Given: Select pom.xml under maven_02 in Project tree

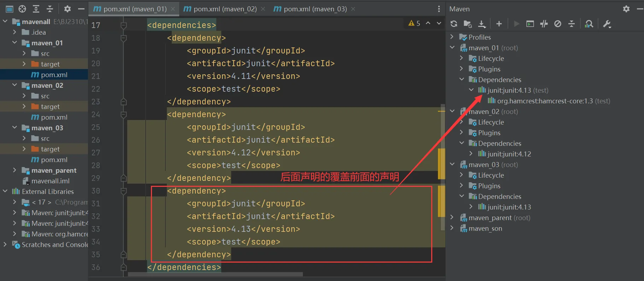Looking at the screenshot, I should coord(49,117).
